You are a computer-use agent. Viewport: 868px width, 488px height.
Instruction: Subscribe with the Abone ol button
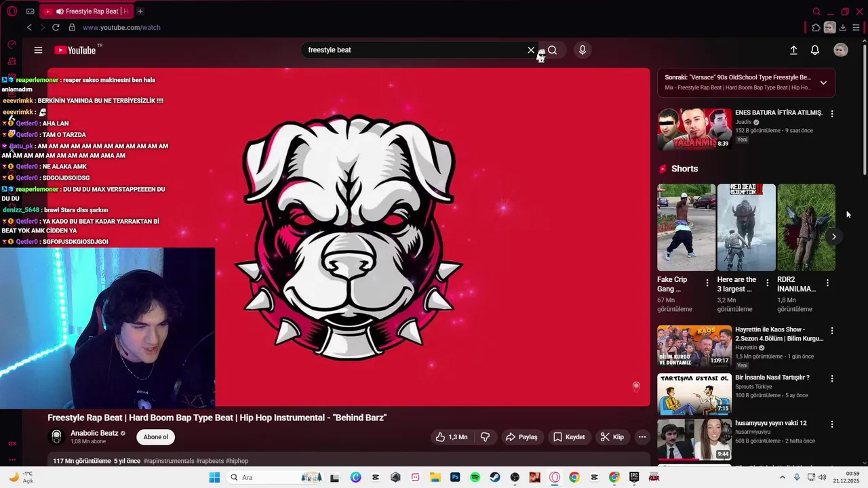(155, 437)
